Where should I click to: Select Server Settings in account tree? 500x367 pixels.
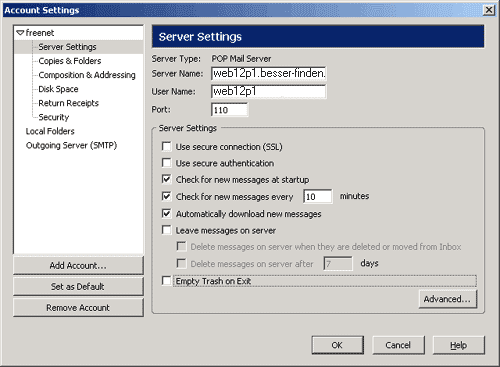point(67,47)
